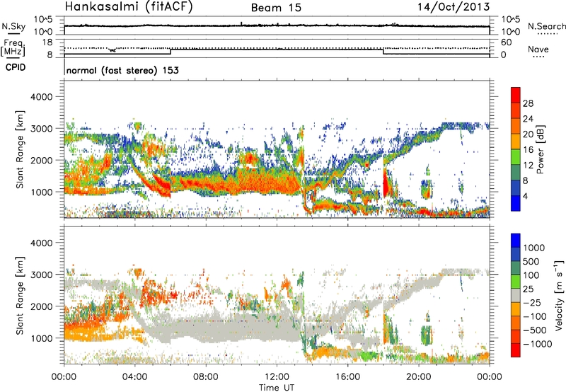Click the 28 tick on power colorbar
566x392 pixels.
coord(528,103)
